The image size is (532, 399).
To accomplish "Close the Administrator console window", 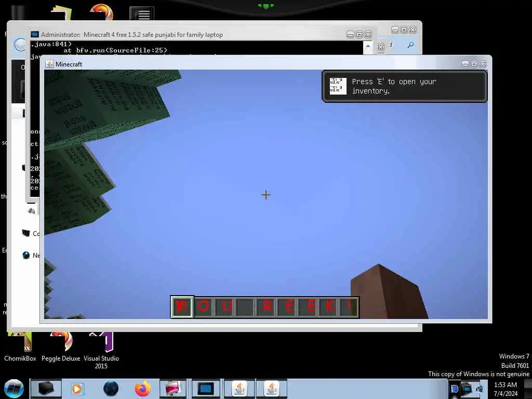I will coord(368,35).
